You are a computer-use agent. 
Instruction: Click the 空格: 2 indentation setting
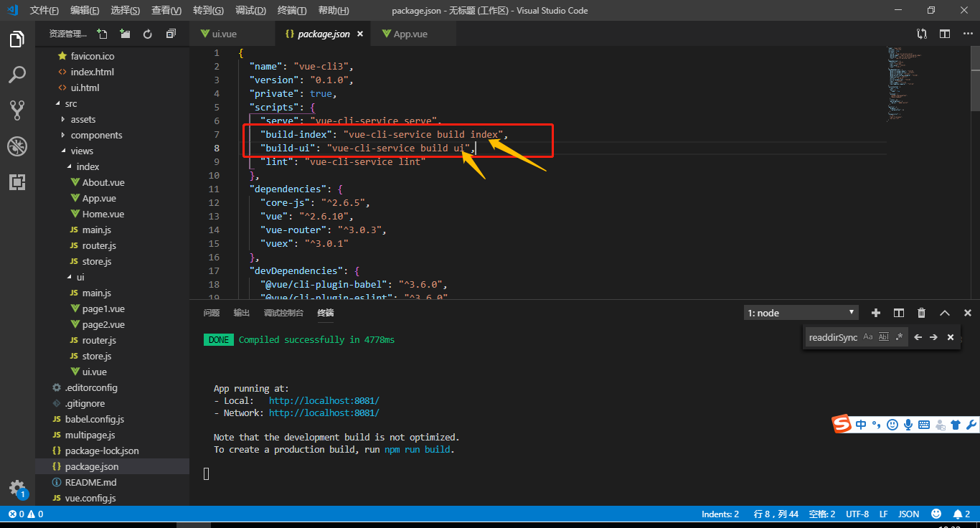point(822,514)
